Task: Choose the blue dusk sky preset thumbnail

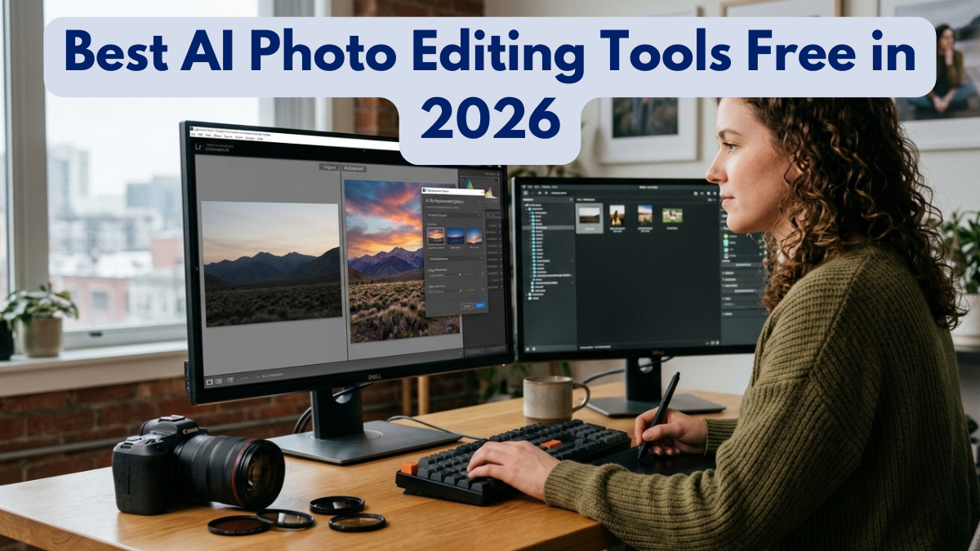Action: [x=456, y=236]
